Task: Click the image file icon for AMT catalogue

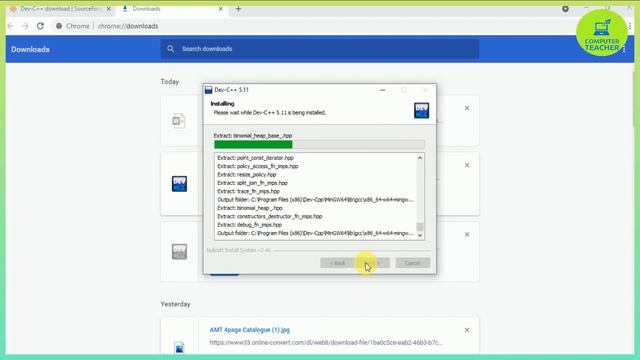Action: coord(179,347)
